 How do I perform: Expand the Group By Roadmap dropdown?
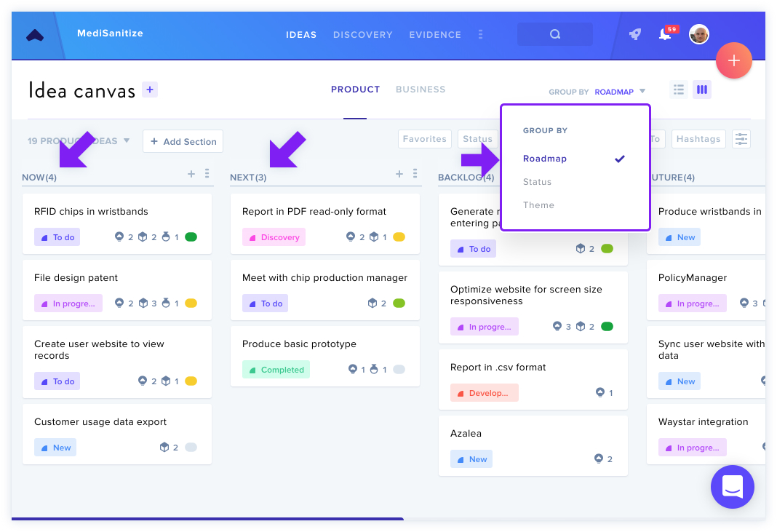click(x=620, y=92)
